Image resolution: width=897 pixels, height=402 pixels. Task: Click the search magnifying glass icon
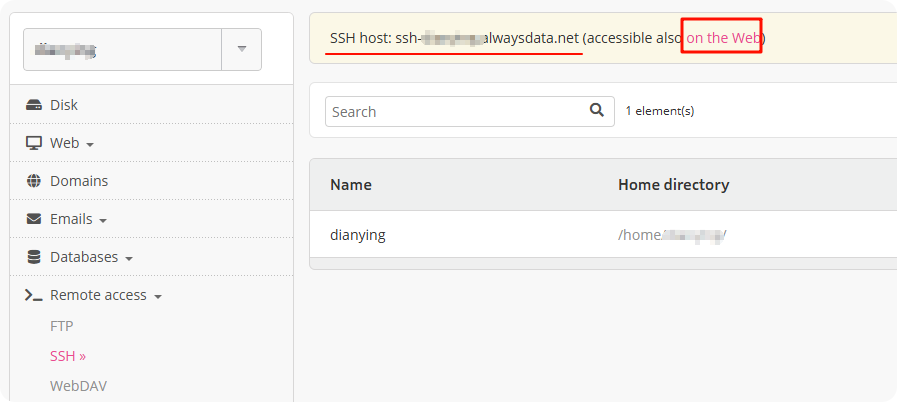click(597, 111)
